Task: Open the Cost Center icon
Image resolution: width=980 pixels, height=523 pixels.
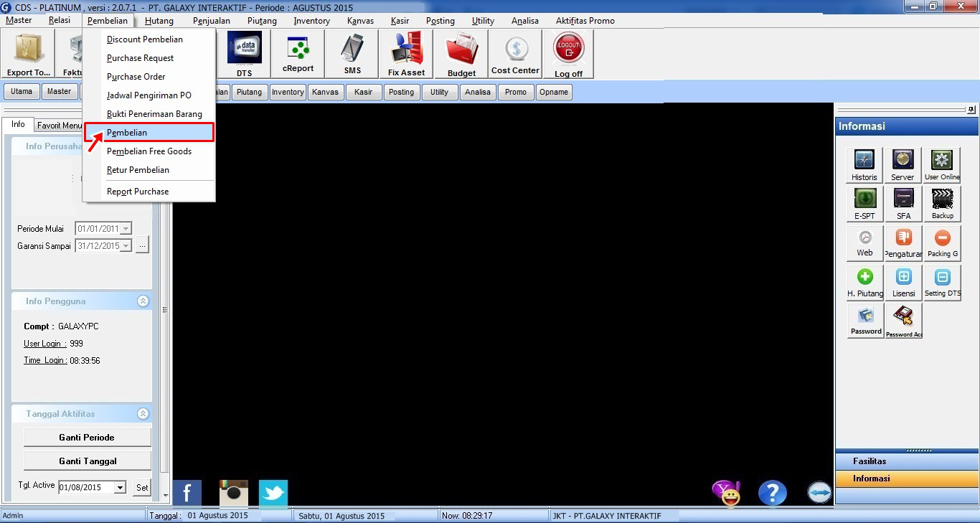Action: click(515, 54)
